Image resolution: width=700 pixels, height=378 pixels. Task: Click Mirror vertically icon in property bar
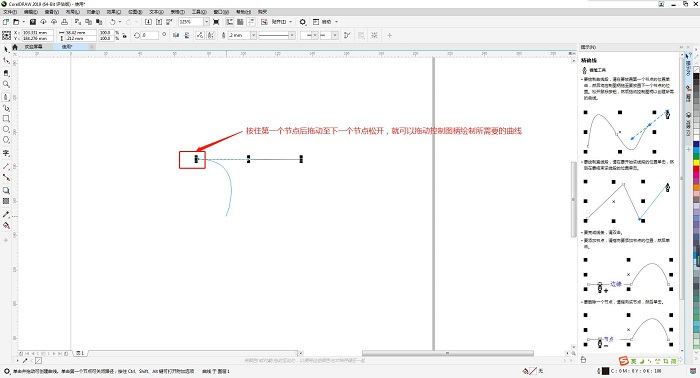coord(187,35)
